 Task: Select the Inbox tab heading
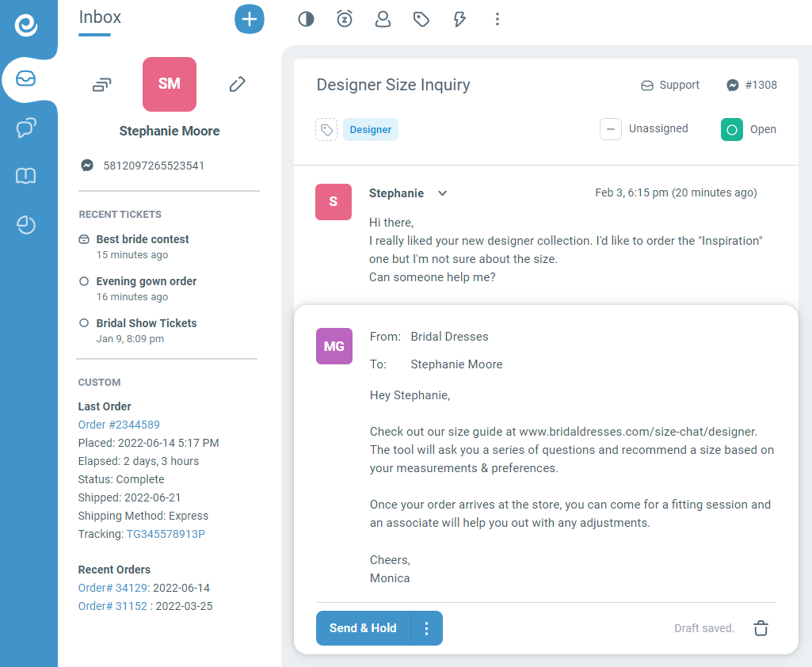pos(100,17)
